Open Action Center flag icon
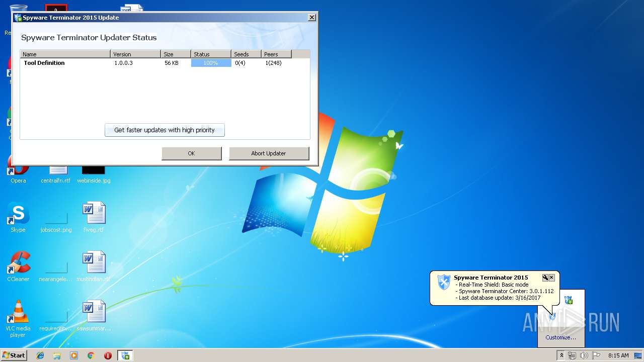Screen dimensions: 644x362 click(596, 355)
